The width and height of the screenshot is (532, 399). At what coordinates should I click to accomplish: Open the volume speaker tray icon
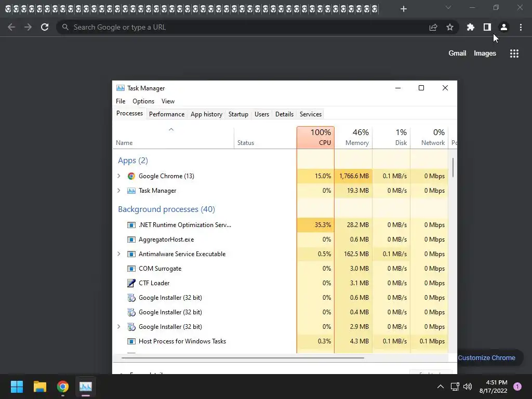(468, 387)
